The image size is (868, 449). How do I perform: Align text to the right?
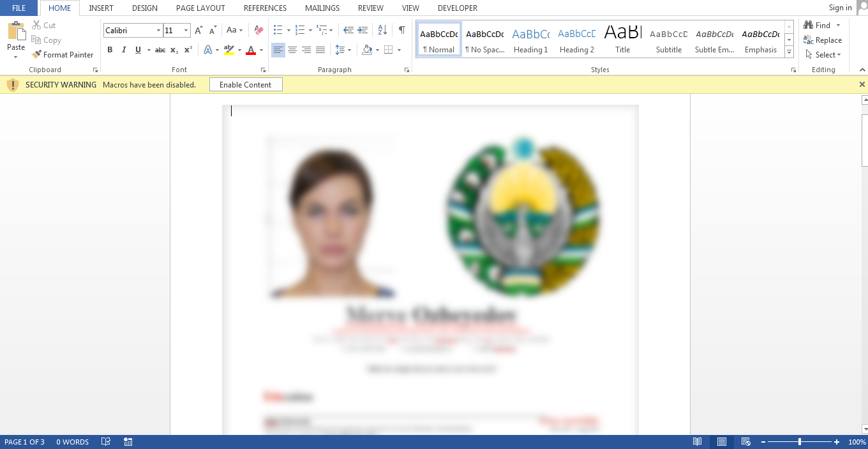click(306, 50)
